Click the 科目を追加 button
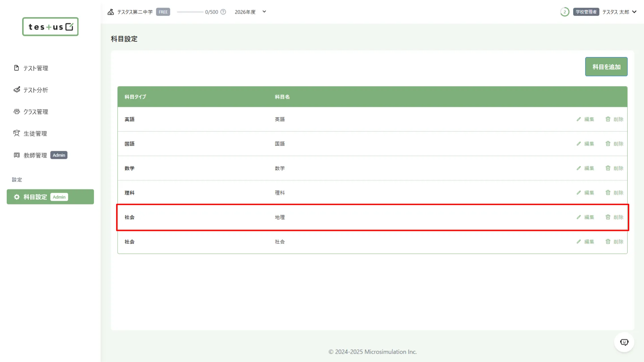 tap(606, 67)
